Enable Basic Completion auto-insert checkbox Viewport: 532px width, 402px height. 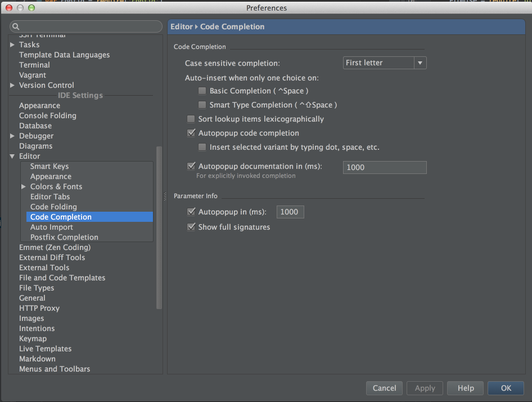[x=202, y=91]
